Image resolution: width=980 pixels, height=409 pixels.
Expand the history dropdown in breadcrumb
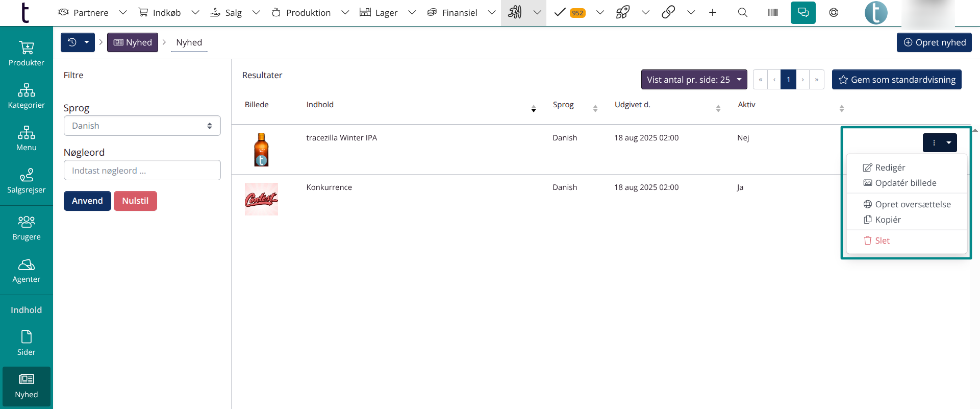[86, 42]
